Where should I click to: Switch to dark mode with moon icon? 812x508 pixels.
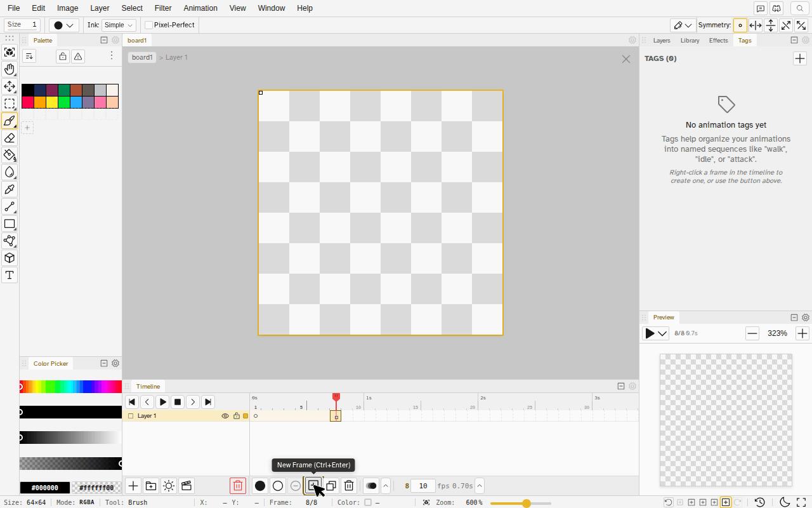(785, 502)
